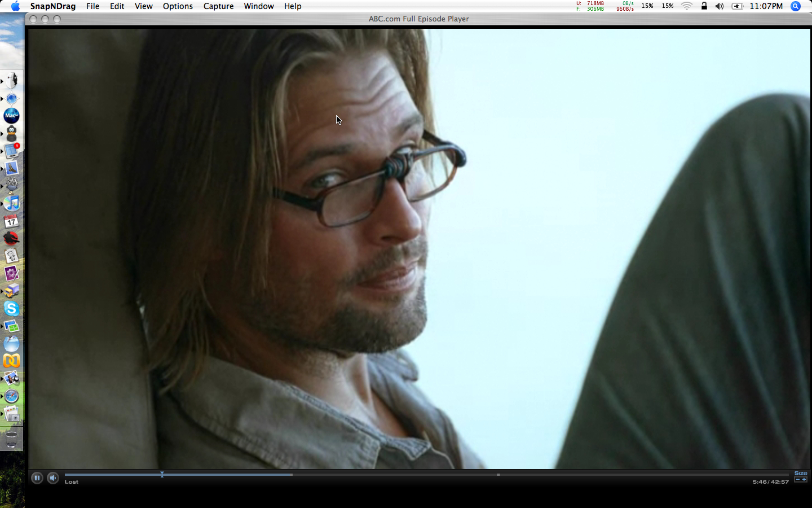This screenshot has width=812, height=508.
Task: Close the ABC.com Full Episode Player window
Action: pyautogui.click(x=33, y=19)
